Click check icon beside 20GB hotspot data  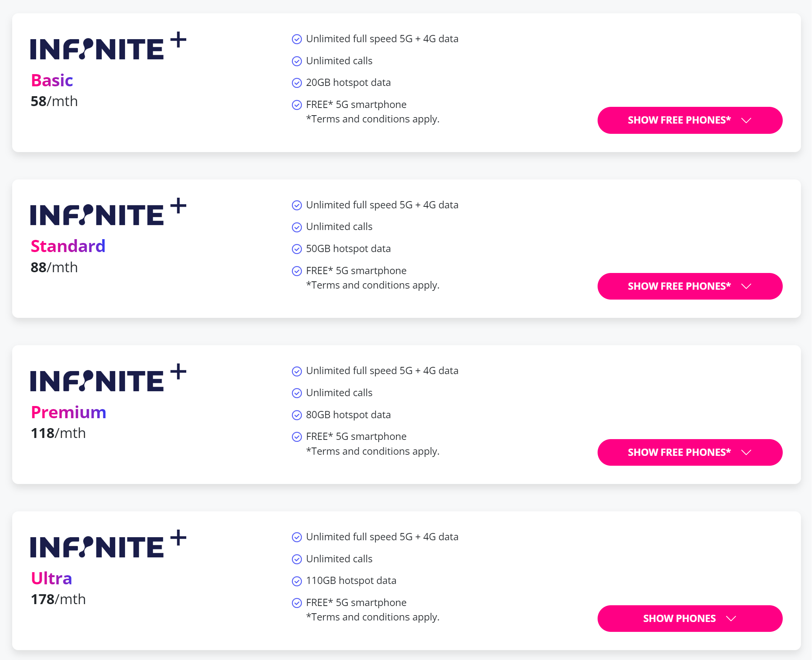pyautogui.click(x=297, y=83)
